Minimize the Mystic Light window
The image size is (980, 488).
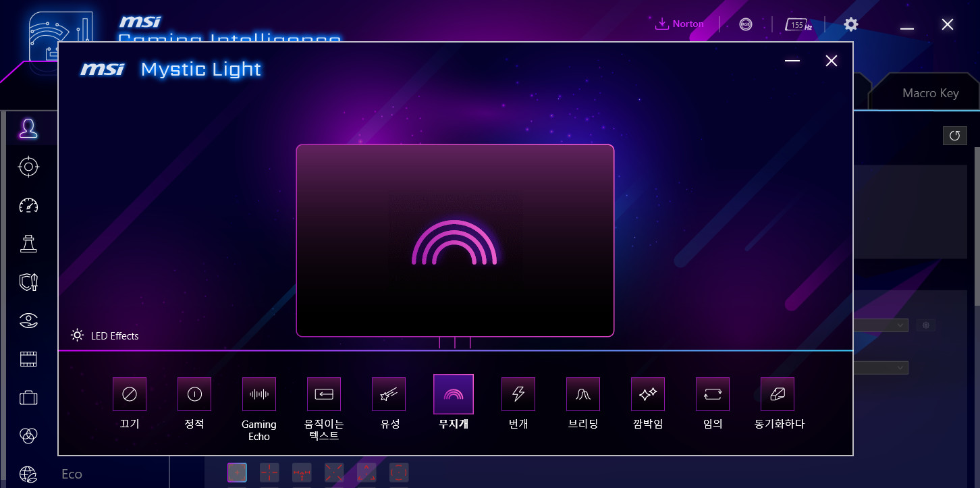[792, 61]
